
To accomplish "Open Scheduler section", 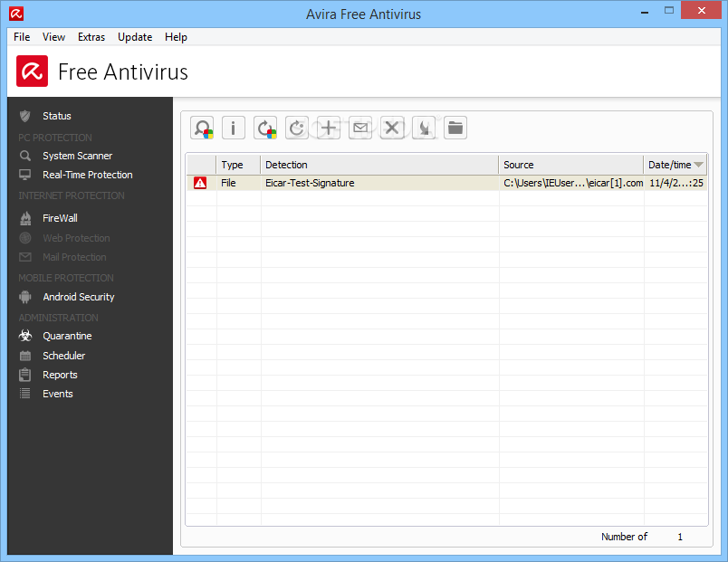I will pos(64,356).
